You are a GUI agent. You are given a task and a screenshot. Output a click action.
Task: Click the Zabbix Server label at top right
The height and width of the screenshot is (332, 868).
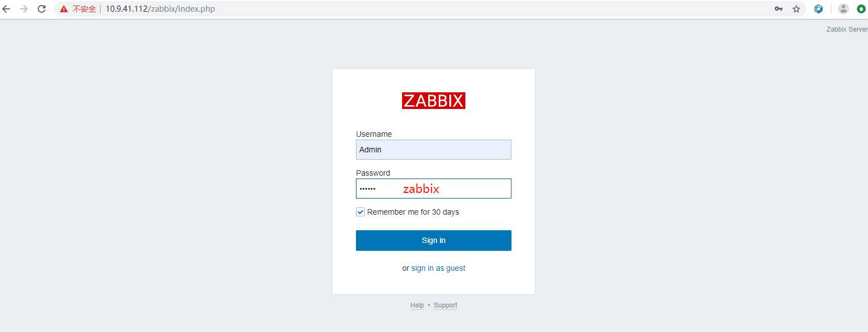(846, 29)
